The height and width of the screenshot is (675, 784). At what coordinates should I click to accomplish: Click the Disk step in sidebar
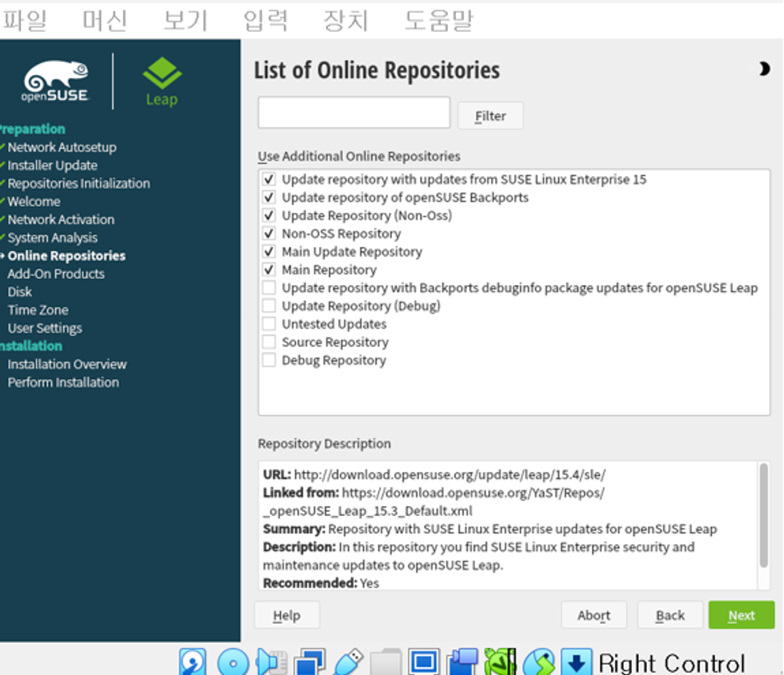pos(20,292)
